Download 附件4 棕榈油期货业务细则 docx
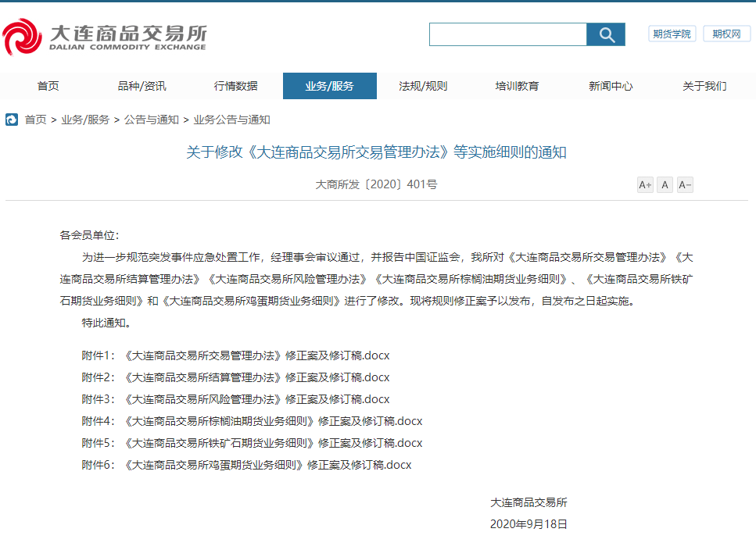The width and height of the screenshot is (756, 550). [x=252, y=421]
